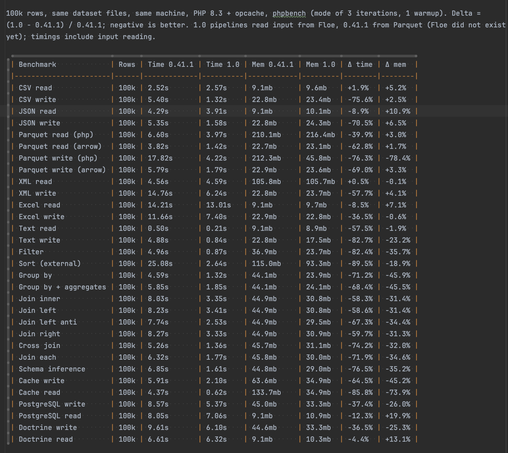
Task: Click the "XML read" row label
Action: coord(35,182)
